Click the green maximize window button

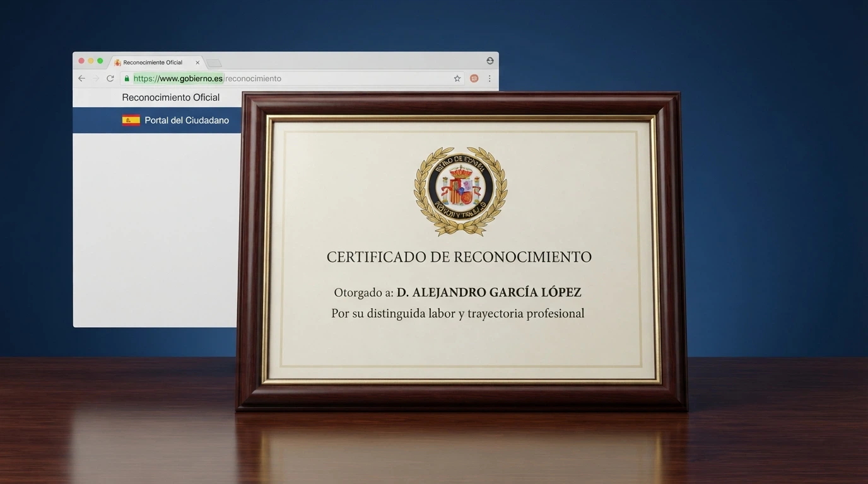click(x=100, y=61)
